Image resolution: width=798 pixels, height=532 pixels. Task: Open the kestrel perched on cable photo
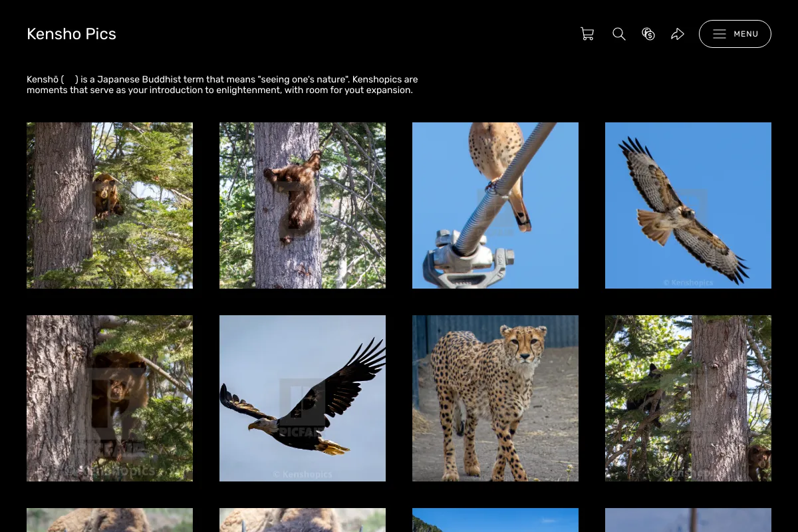(x=495, y=205)
